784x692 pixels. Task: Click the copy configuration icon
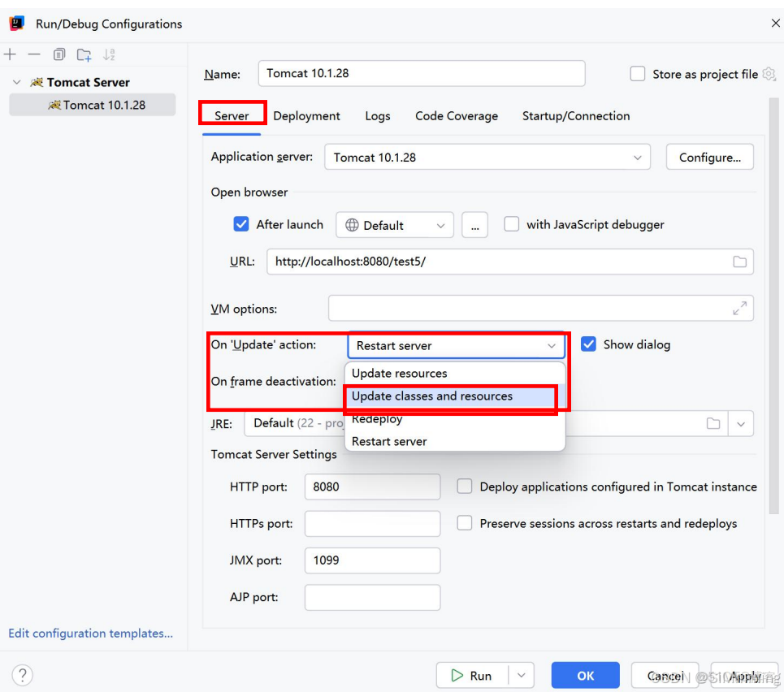coord(59,54)
